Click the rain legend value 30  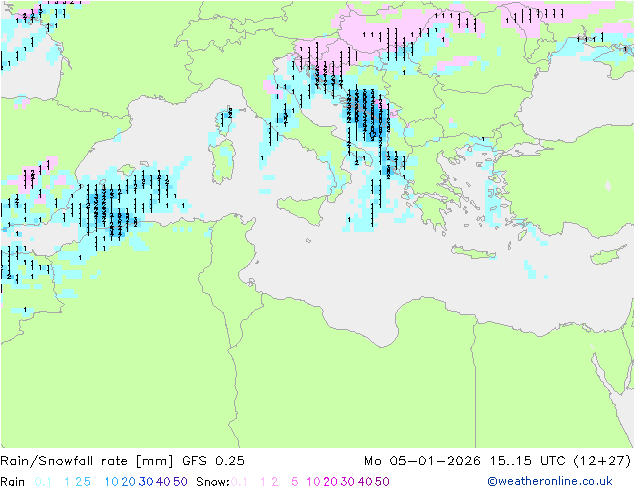coord(146,482)
